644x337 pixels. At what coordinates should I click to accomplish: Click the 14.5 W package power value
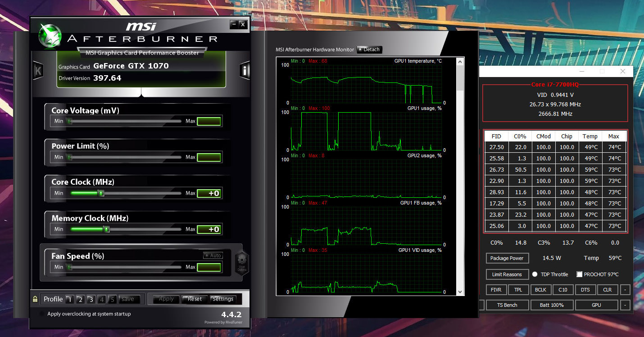point(552,258)
